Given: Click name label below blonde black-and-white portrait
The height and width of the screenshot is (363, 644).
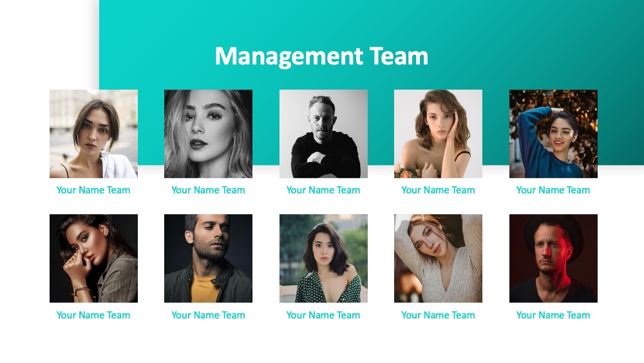Looking at the screenshot, I should [x=208, y=190].
